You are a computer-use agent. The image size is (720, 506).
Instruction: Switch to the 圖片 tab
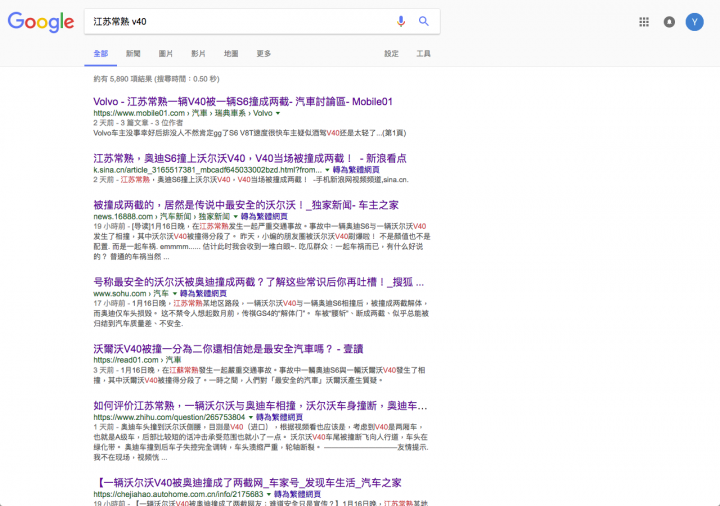tap(166, 54)
